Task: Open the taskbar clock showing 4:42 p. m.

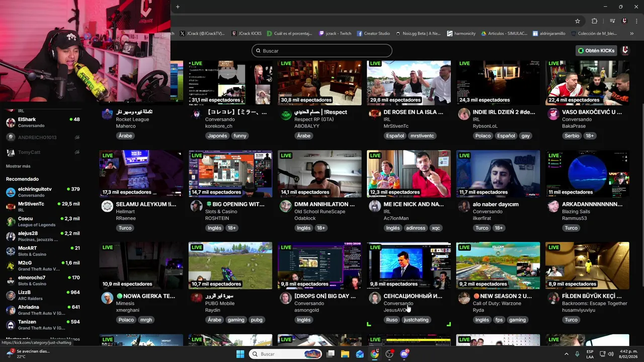Action: pyautogui.click(x=628, y=354)
